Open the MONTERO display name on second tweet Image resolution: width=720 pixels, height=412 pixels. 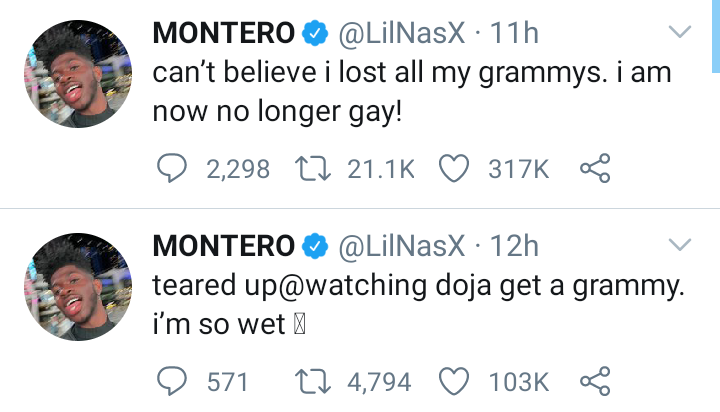pos(223,245)
